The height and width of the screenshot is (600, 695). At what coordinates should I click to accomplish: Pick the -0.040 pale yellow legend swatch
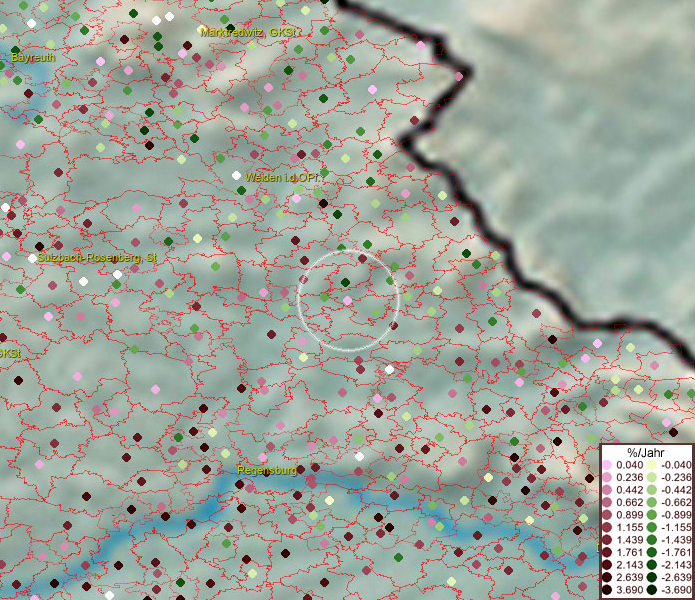[x=652, y=465]
